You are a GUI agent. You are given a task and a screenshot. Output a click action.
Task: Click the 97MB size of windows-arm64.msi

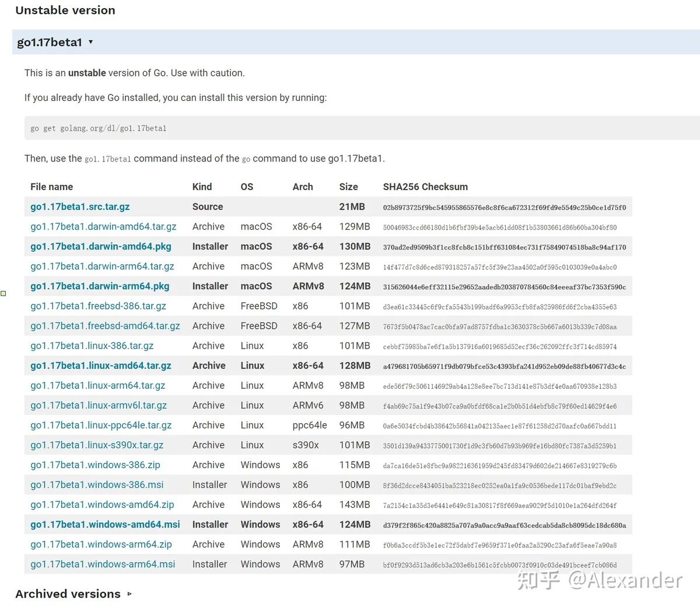[352, 564]
